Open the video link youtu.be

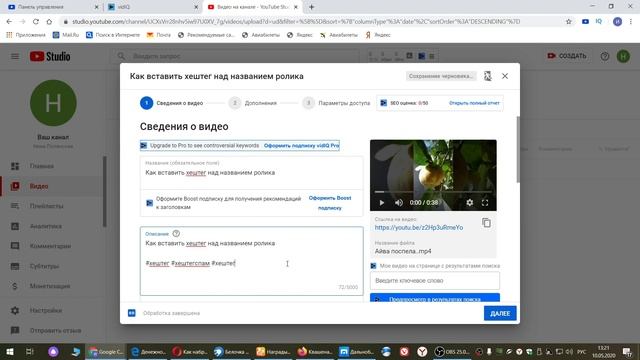point(419,228)
